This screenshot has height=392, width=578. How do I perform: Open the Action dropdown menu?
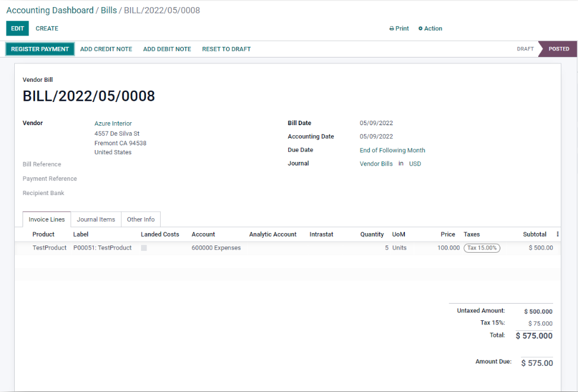coord(430,28)
